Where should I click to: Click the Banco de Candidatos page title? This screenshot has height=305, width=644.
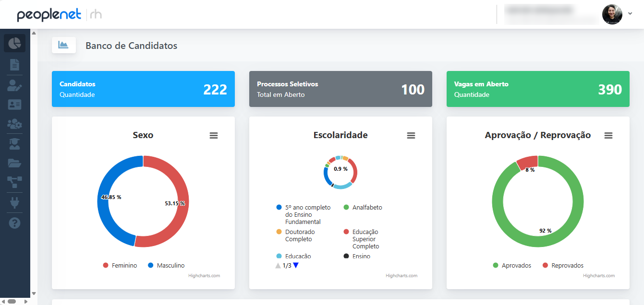coord(132,46)
